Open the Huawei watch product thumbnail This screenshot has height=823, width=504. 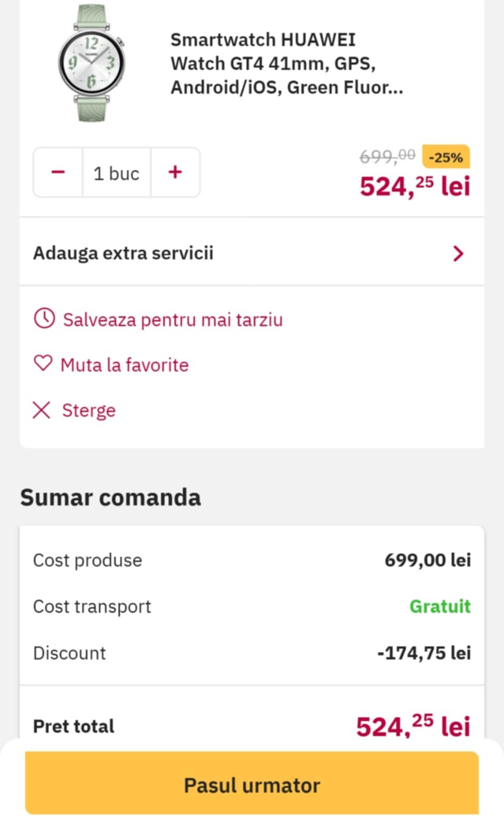pos(92,63)
